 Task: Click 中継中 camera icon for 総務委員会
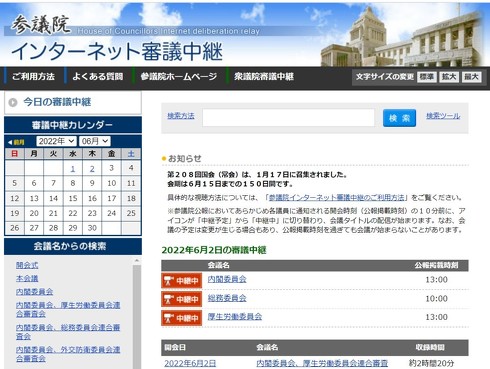click(x=182, y=299)
